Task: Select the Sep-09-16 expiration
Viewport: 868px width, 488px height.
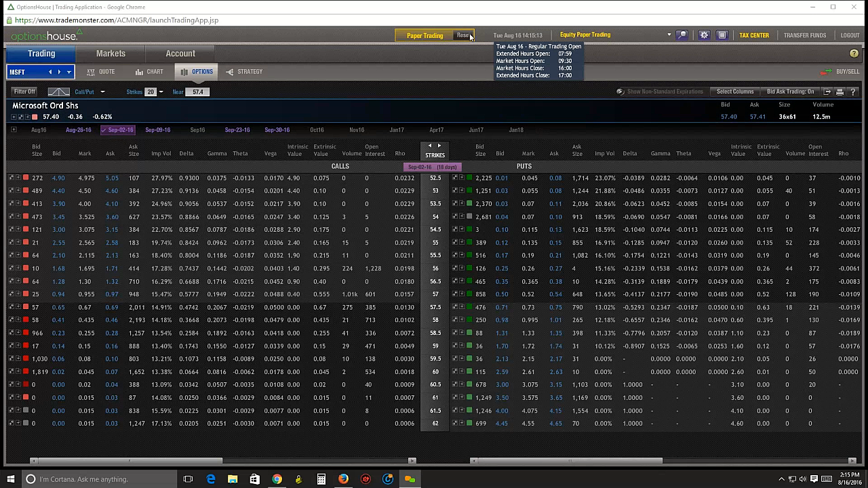Action: pos(157,130)
